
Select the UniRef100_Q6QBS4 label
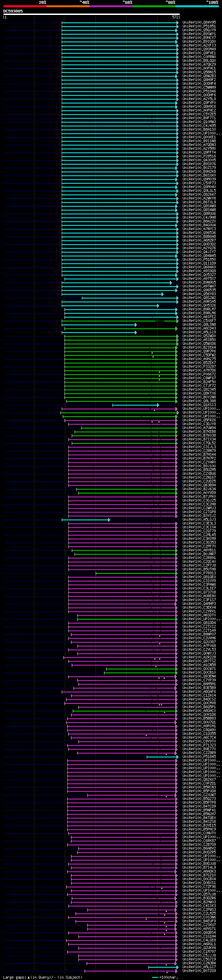pyautogui.click(x=199, y=932)
